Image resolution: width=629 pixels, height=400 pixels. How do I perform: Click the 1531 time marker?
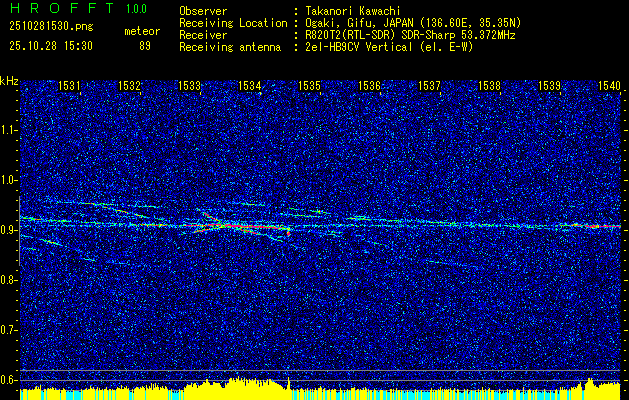[x=69, y=85]
